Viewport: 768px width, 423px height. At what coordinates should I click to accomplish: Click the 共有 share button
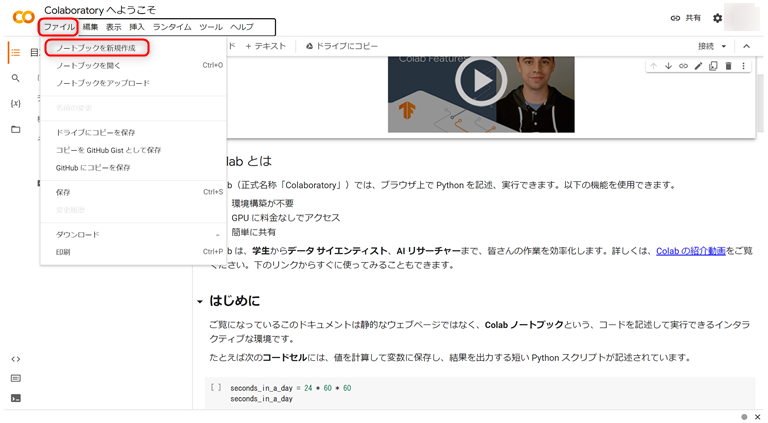tap(685, 18)
